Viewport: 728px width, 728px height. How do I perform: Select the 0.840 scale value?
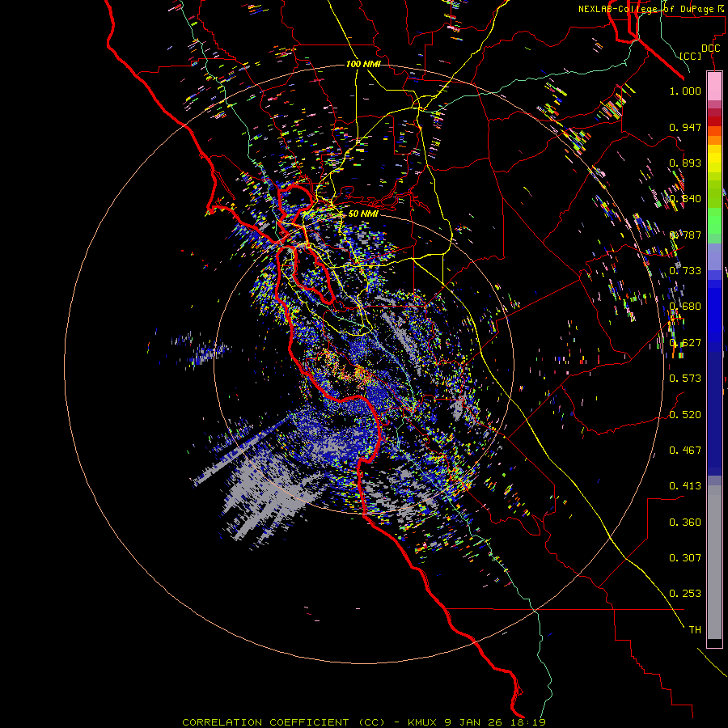tap(685, 199)
